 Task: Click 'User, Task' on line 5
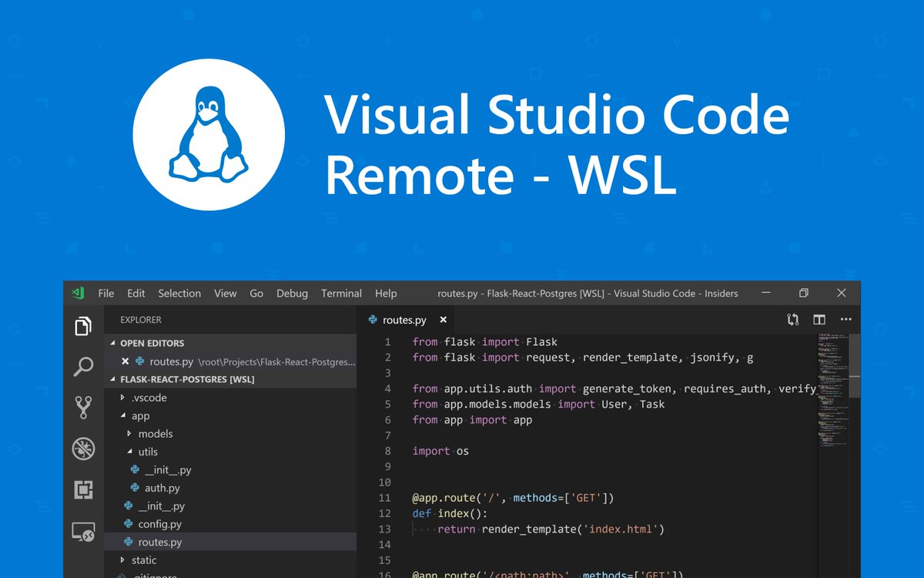click(x=631, y=405)
